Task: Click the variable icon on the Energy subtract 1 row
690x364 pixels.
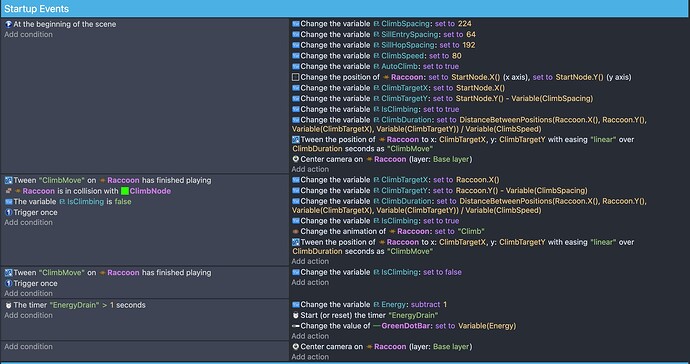Action: [x=296, y=305]
